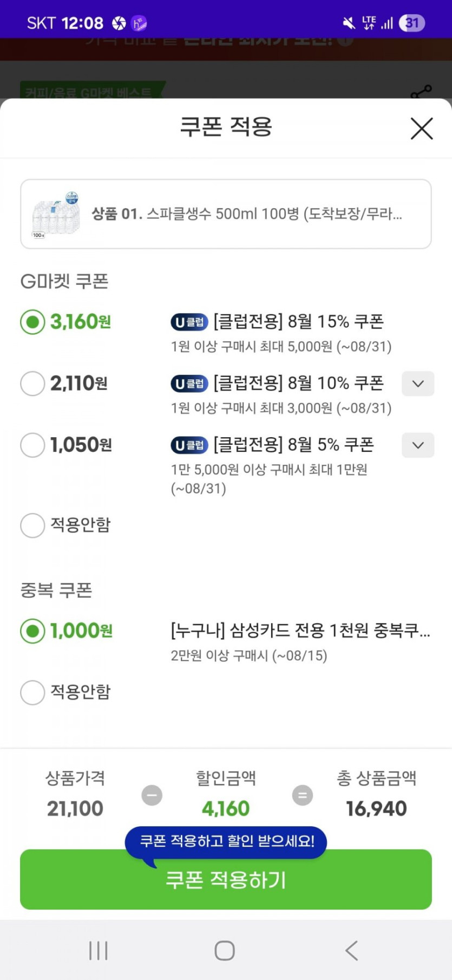Choose 적용안함 under 중복 쿠폰
The image size is (452, 980).
coord(32,692)
